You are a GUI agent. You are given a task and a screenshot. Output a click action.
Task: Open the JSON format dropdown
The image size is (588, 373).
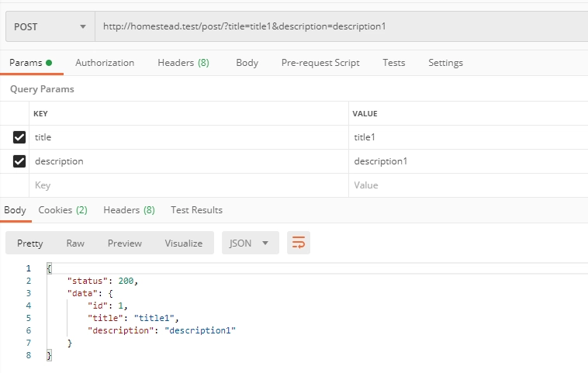point(250,243)
